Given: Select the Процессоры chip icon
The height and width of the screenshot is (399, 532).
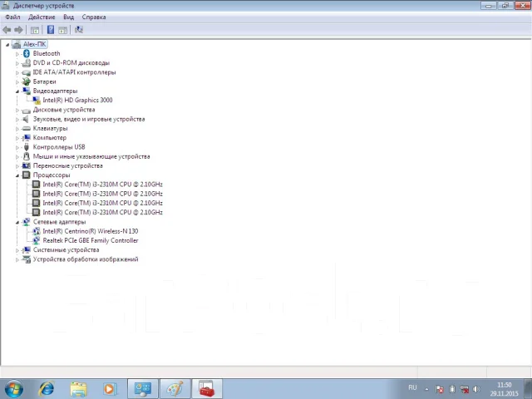Looking at the screenshot, I should coord(27,175).
